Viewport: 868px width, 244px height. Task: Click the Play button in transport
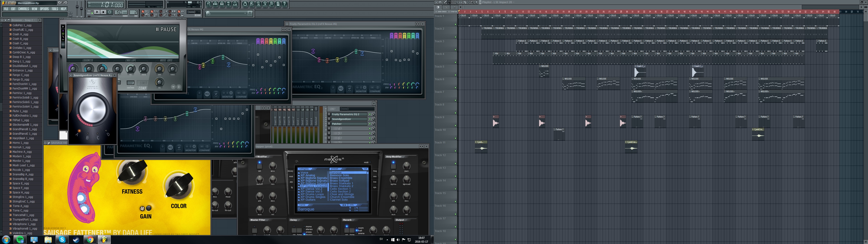(x=97, y=12)
